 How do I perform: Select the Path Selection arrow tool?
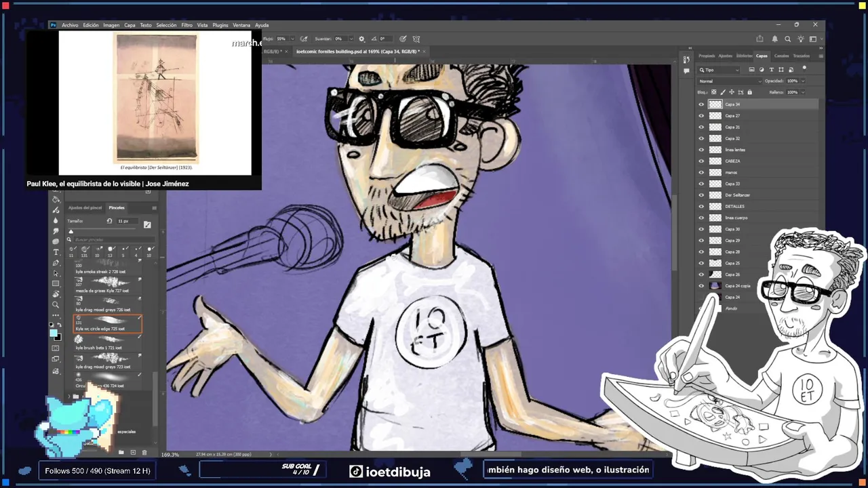[56, 274]
